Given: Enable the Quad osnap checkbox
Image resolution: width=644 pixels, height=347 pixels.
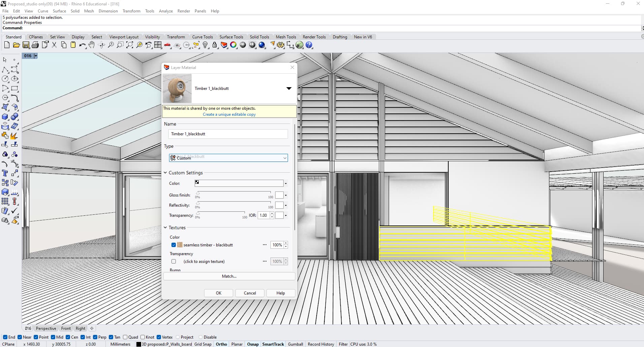Looking at the screenshot, I should pos(125,337).
